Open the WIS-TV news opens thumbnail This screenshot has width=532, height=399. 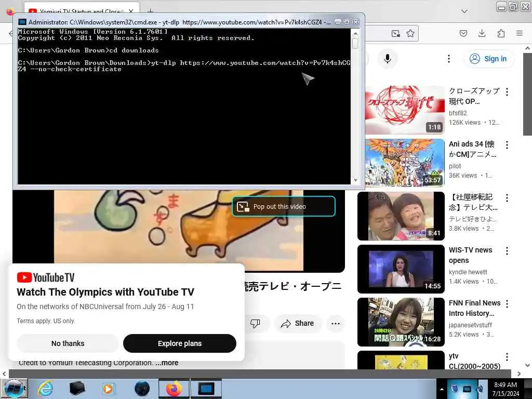[x=401, y=269]
